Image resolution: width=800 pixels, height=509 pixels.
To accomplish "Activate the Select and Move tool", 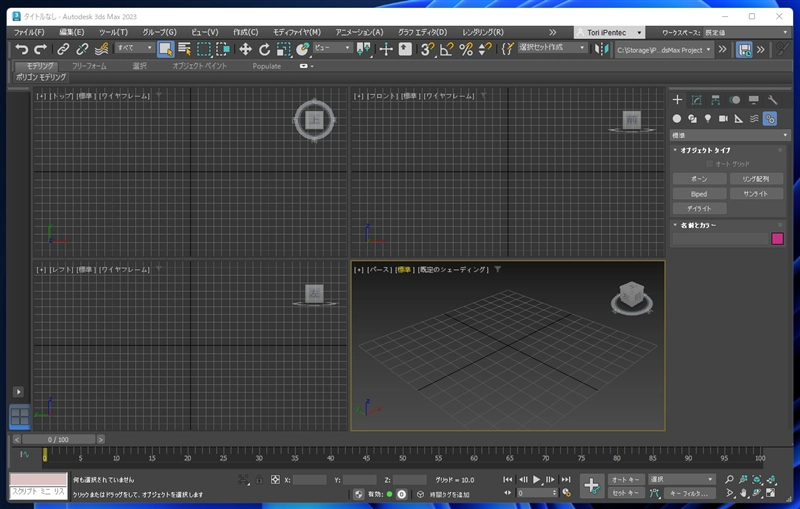I will point(245,49).
